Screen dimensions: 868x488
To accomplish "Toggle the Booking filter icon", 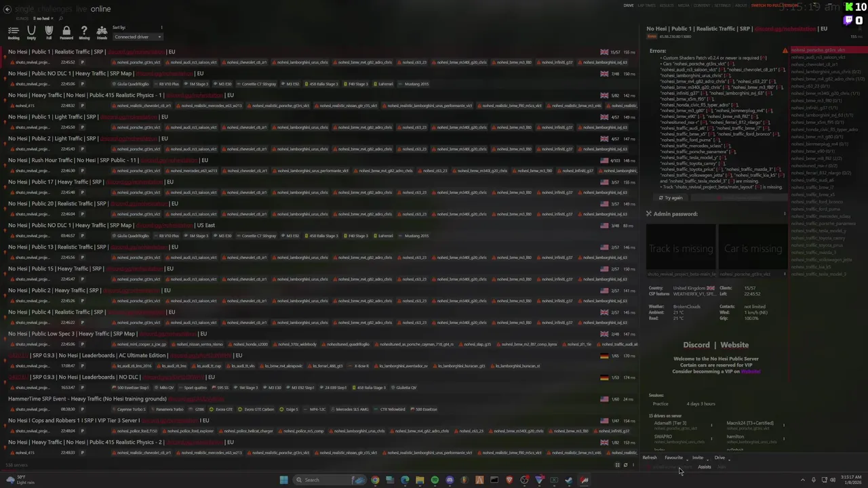I will point(14,33).
